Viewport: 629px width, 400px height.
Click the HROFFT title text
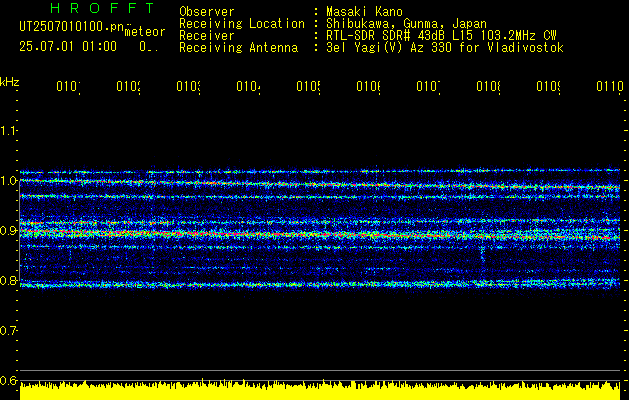(102, 8)
